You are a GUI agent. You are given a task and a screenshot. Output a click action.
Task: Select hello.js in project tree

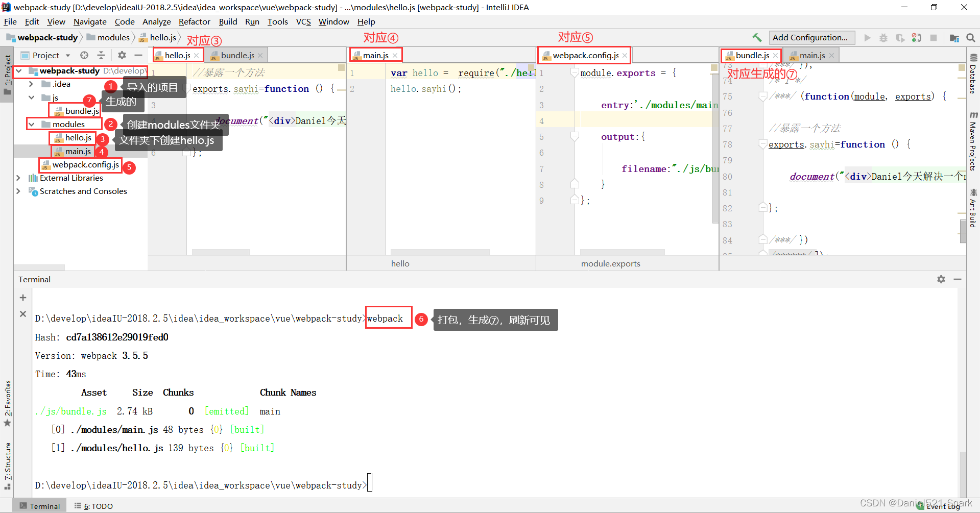coord(73,137)
